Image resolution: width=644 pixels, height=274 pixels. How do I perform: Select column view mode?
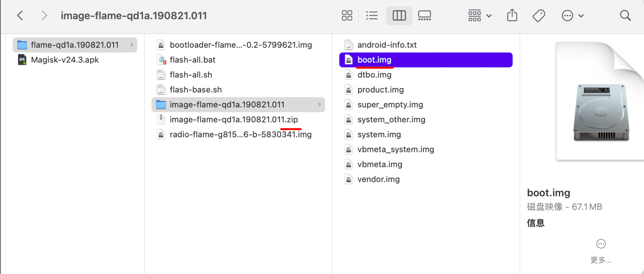pyautogui.click(x=399, y=16)
